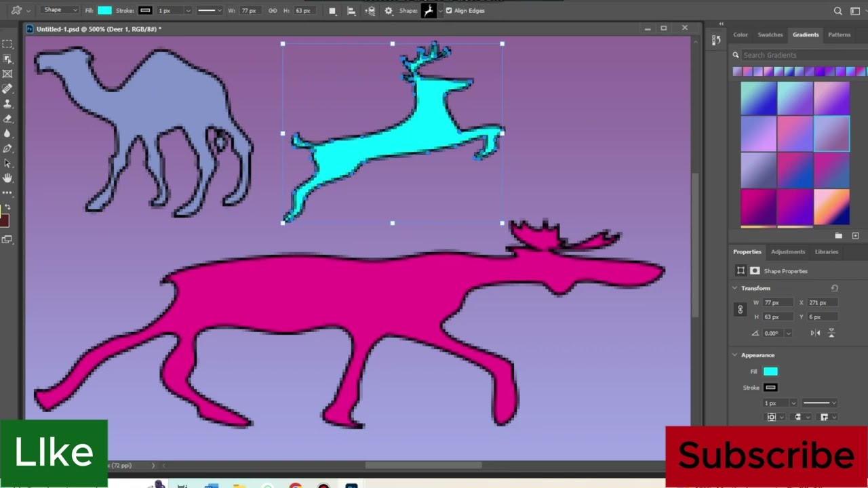
Task: Open the Edit Toolbar three-dots menu
Action: point(7,193)
